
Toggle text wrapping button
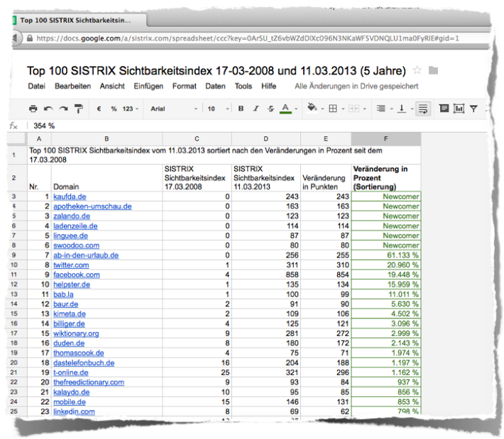click(422, 109)
